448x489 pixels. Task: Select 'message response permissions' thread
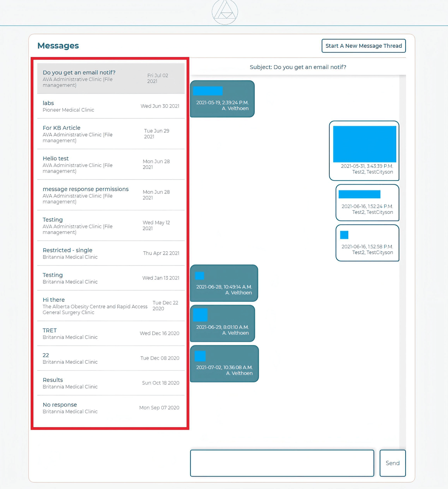tap(111, 195)
